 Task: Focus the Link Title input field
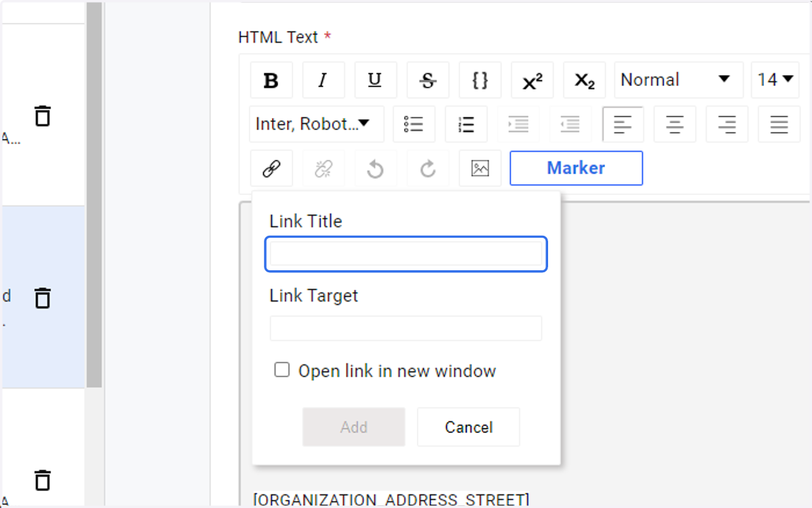coord(406,254)
